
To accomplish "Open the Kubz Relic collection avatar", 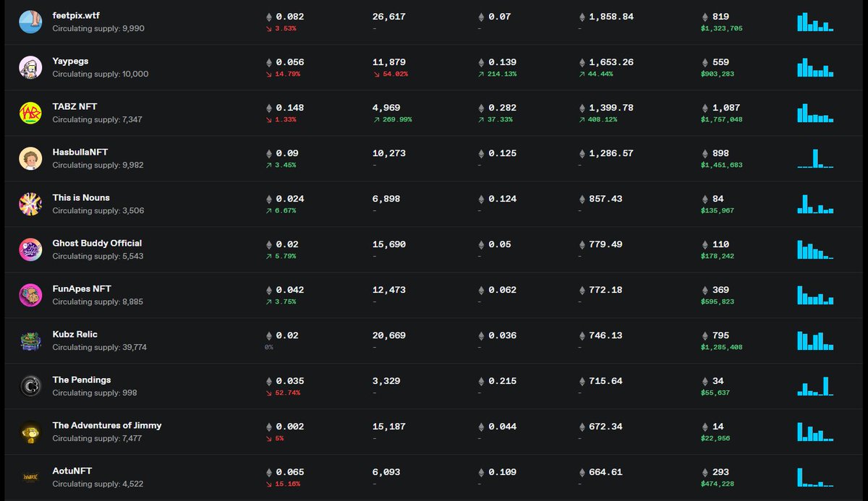I will tap(30, 341).
